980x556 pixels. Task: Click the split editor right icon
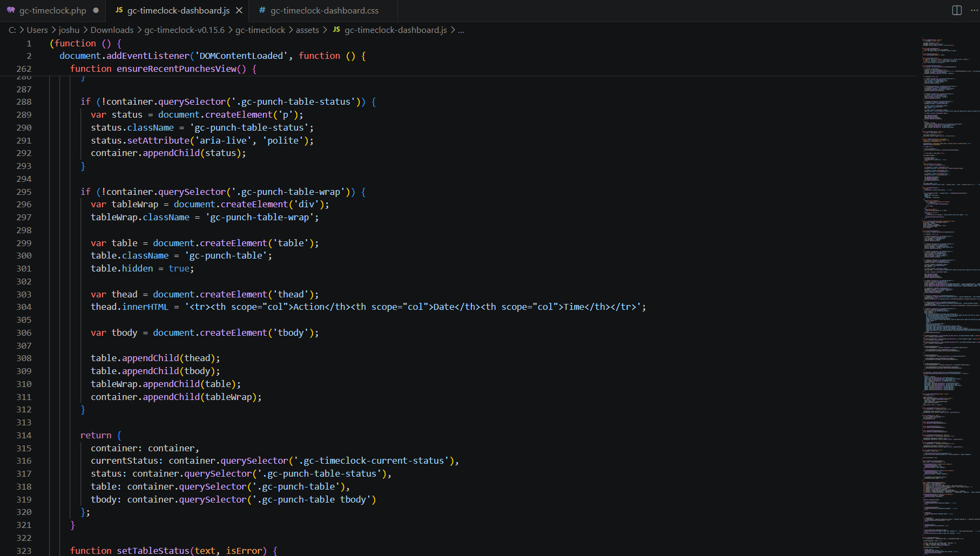[x=957, y=10]
